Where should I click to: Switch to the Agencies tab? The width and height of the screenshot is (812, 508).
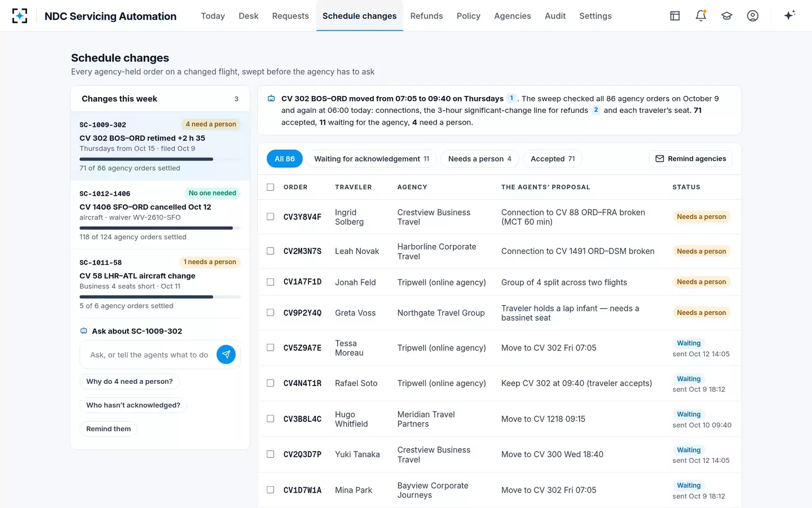click(x=513, y=16)
